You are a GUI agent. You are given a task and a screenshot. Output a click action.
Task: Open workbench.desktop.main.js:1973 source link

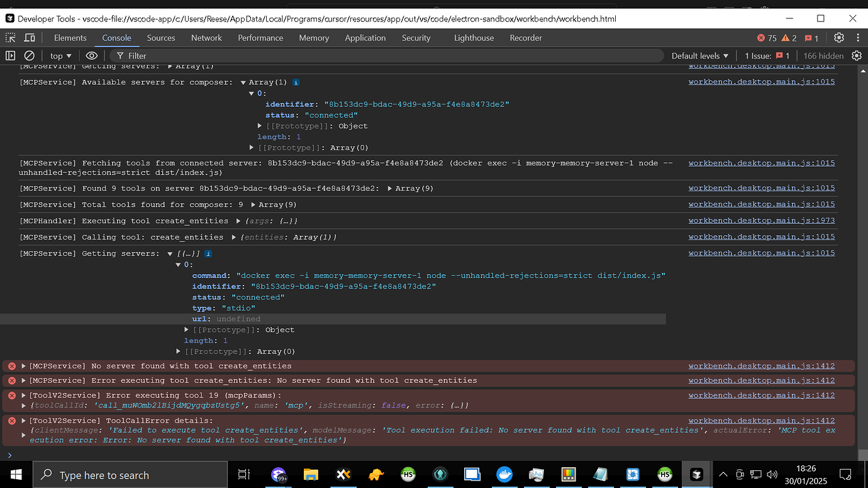coord(761,221)
